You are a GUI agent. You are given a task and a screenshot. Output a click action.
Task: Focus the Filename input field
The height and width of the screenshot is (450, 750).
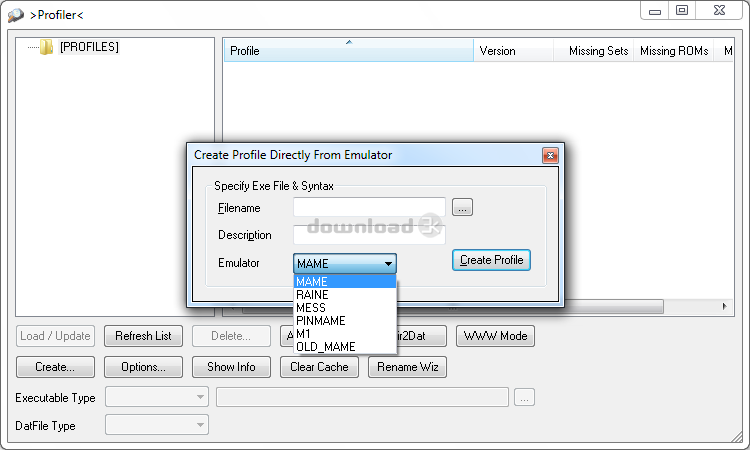click(369, 208)
